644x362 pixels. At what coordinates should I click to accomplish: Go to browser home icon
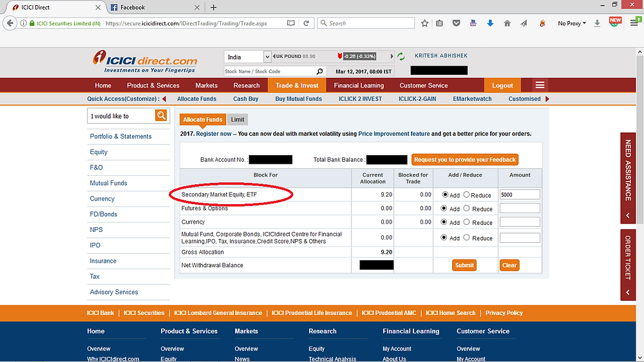507,23
